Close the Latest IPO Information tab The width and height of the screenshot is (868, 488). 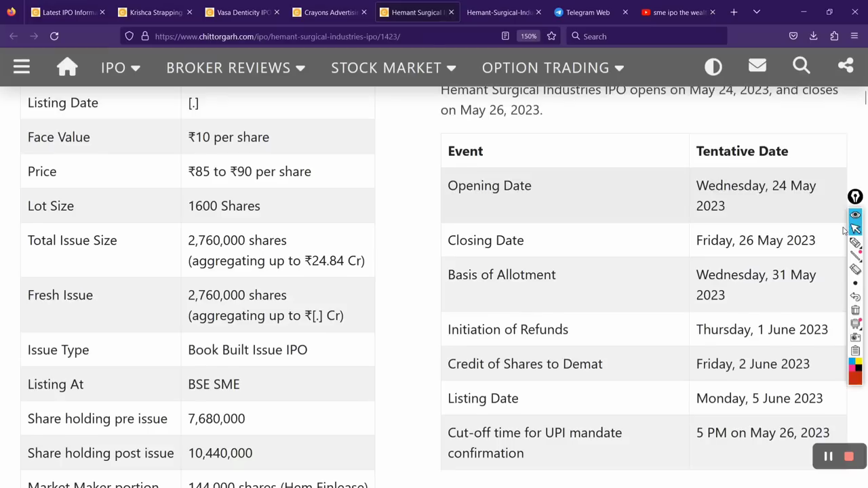tap(102, 12)
